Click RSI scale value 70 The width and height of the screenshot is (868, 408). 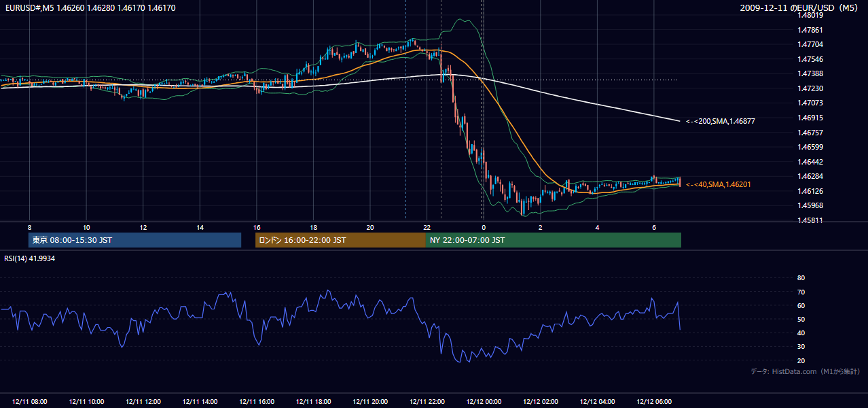(801, 292)
